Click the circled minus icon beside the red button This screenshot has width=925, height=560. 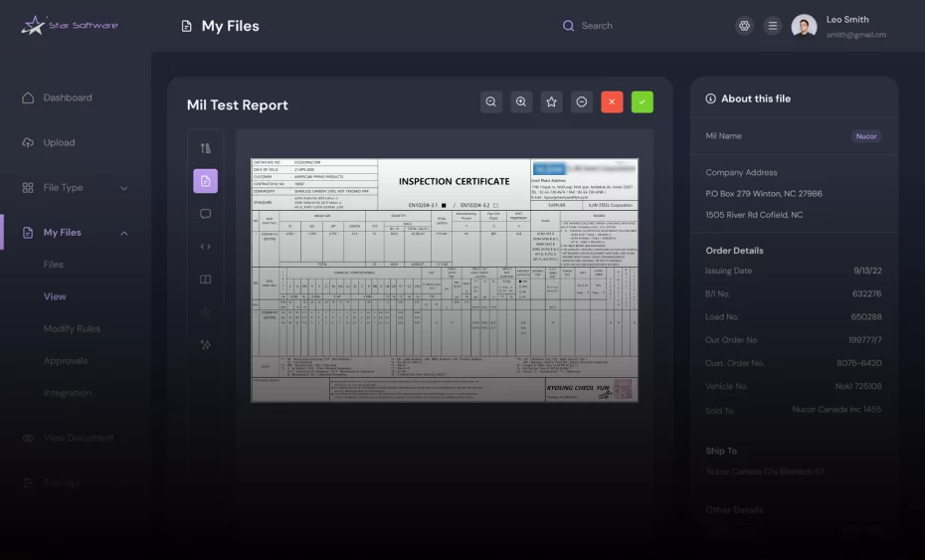[582, 101]
